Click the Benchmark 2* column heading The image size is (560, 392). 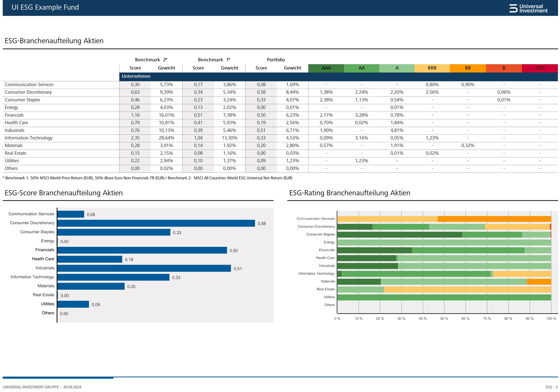151,60
